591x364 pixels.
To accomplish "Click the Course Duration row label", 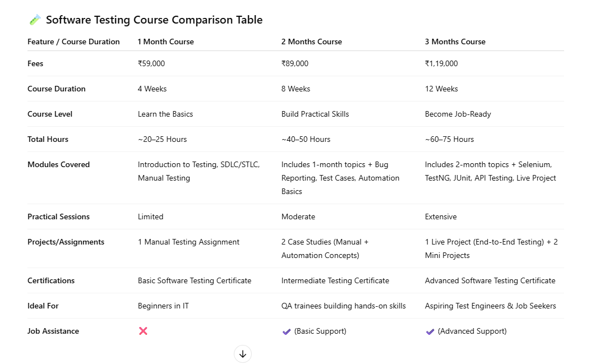I will (56, 89).
